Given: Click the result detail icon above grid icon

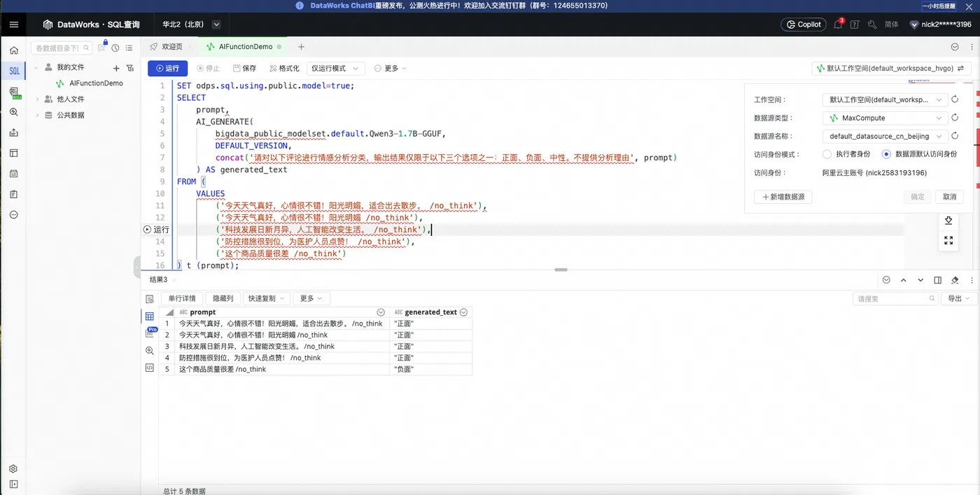Looking at the screenshot, I should point(150,299).
